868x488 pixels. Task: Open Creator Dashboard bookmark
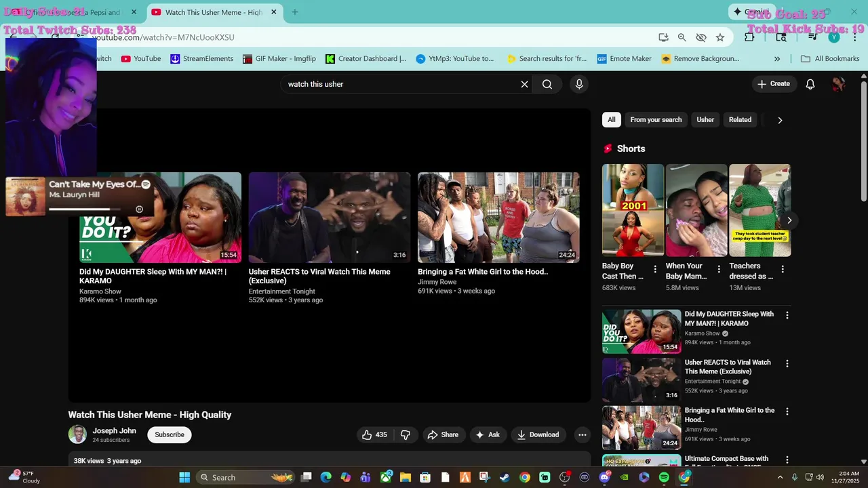point(366,59)
